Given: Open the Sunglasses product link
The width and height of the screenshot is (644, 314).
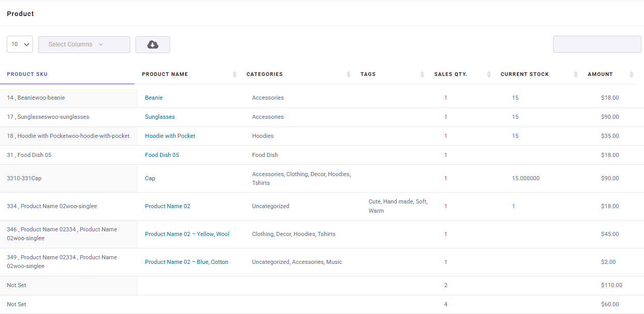Looking at the screenshot, I should tap(160, 117).
